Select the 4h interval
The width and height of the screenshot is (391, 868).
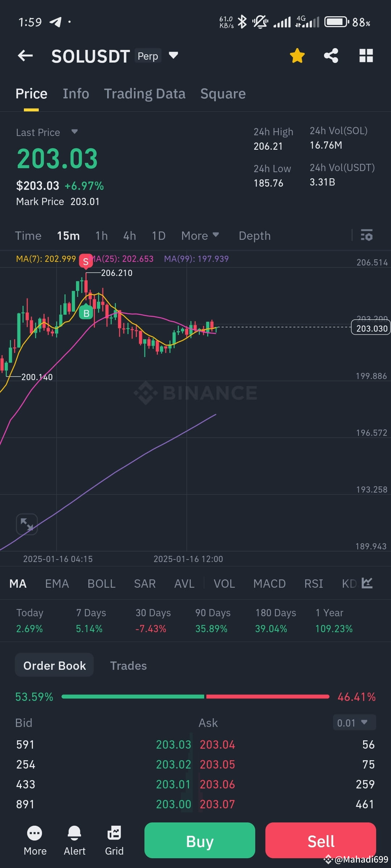[x=130, y=236]
